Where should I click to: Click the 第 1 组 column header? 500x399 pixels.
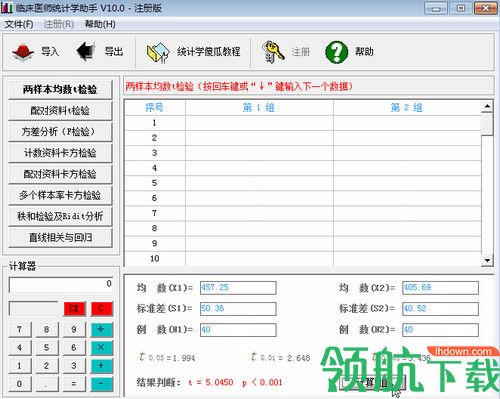point(259,107)
